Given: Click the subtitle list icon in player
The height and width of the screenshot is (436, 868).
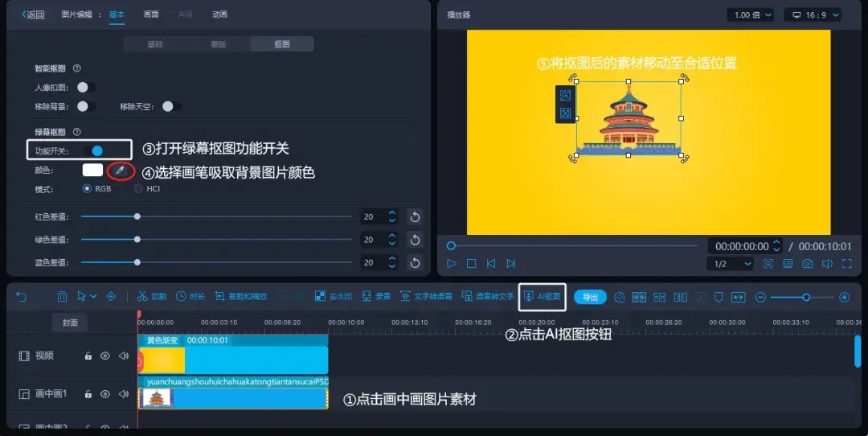Looking at the screenshot, I should (788, 264).
